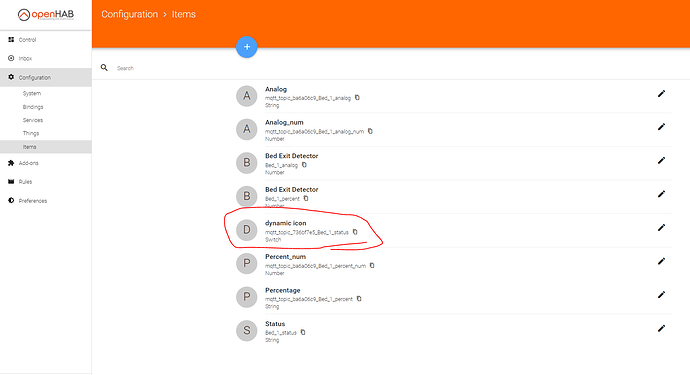Go to the Things configuration page
Viewport: 690px width, 375px height.
click(x=46, y=133)
